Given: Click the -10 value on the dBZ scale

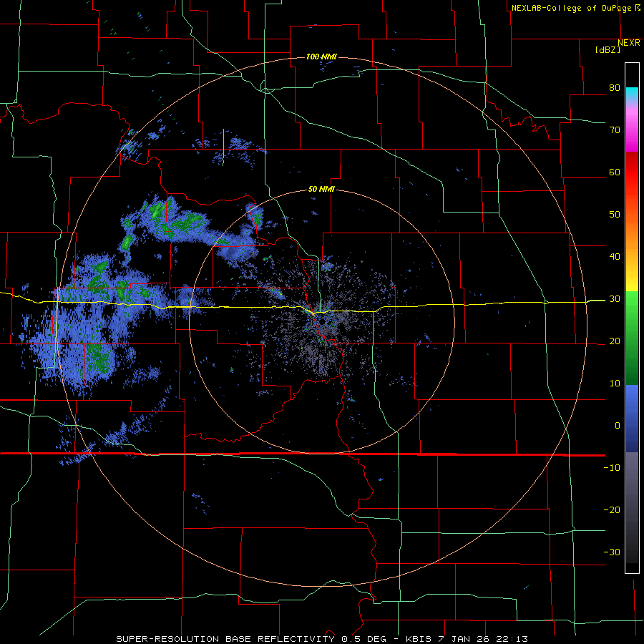Looking at the screenshot, I should point(612,467).
